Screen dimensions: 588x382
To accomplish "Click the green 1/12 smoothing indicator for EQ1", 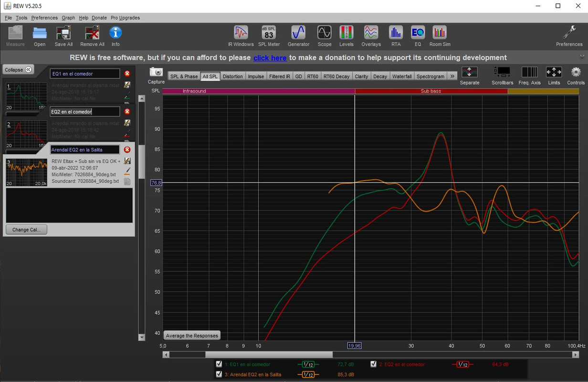I will point(308,364).
